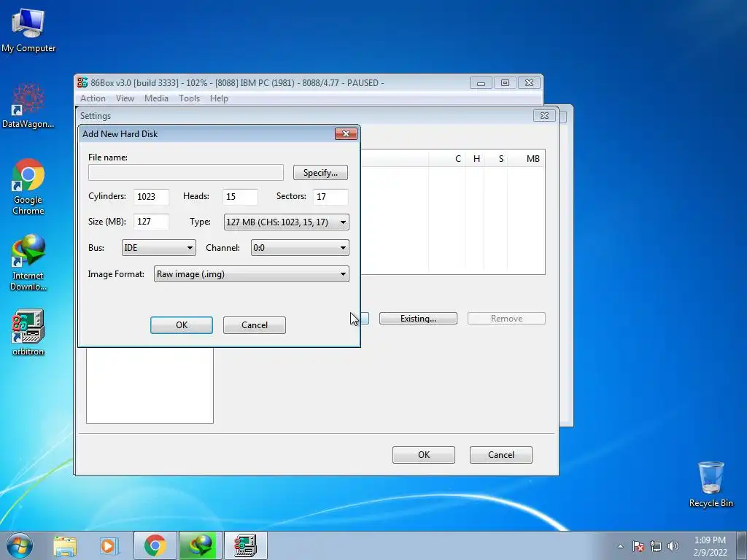This screenshot has width=747, height=560.
Task: Click Cancel in the Settings window
Action: pos(500,455)
